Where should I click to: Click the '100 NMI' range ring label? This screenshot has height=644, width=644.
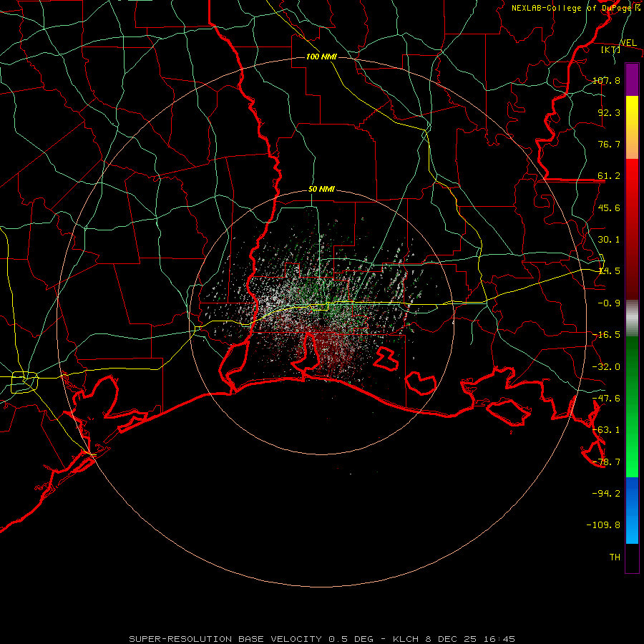coord(321,57)
